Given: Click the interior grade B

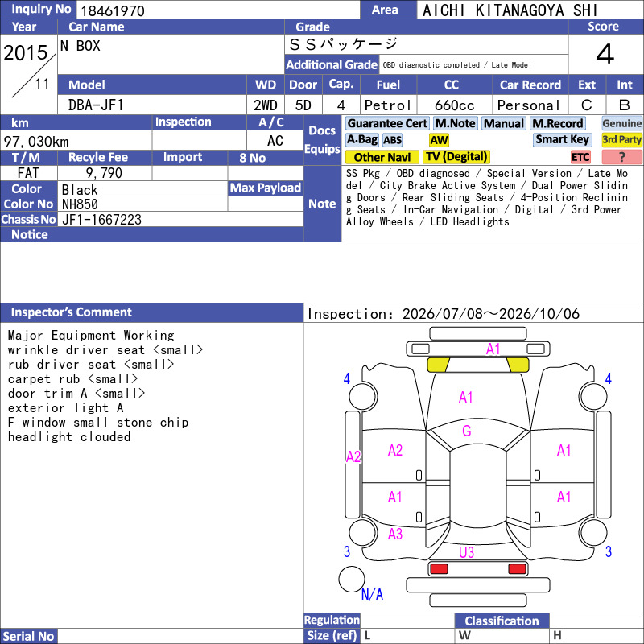Looking at the screenshot, I should pos(625,105).
